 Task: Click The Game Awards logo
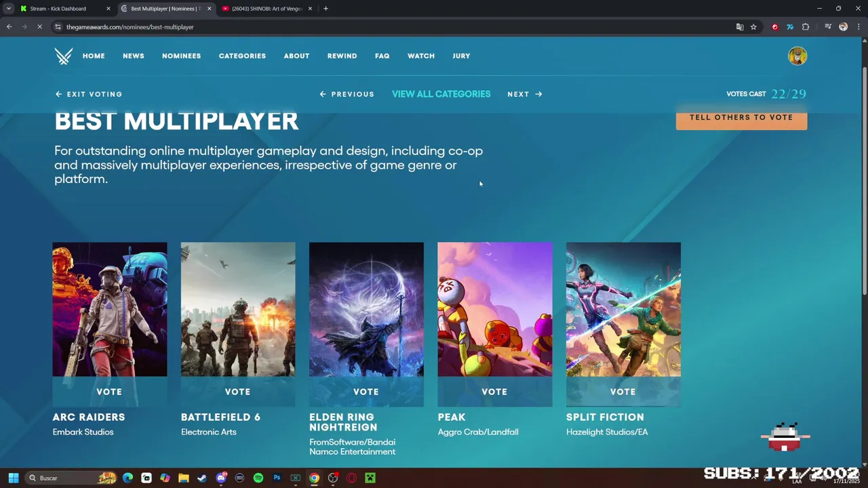tap(64, 56)
